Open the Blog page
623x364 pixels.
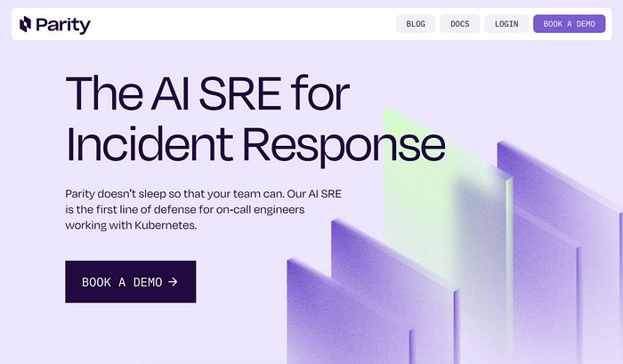coord(416,24)
